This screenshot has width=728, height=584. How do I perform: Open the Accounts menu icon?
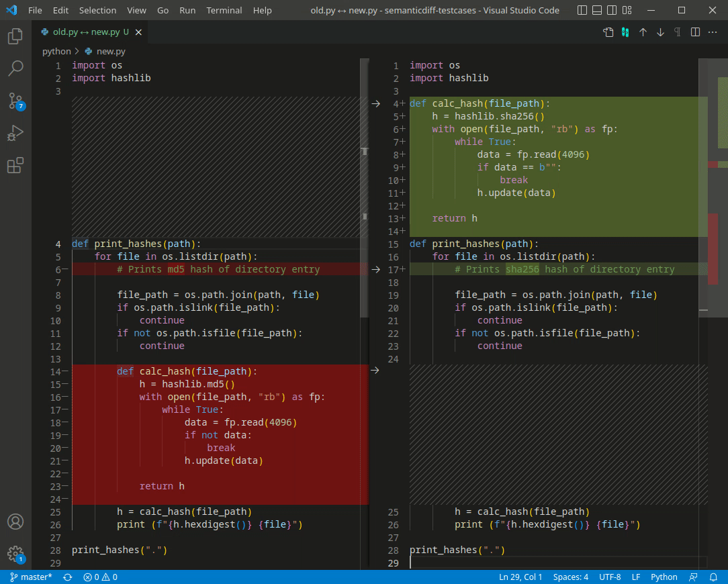15,522
